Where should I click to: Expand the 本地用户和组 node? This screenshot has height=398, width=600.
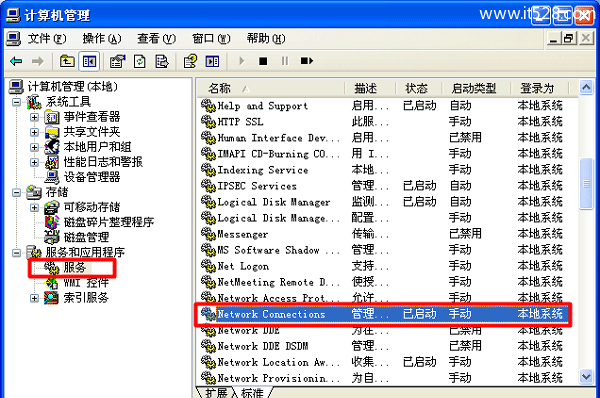tap(34, 147)
